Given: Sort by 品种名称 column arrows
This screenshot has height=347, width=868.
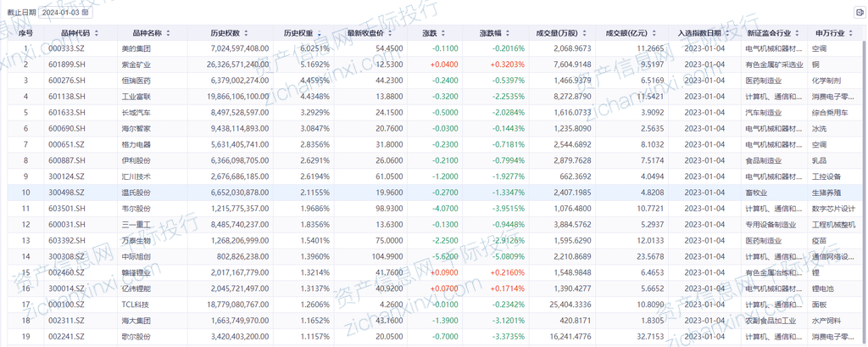Looking at the screenshot, I should click(x=169, y=33).
